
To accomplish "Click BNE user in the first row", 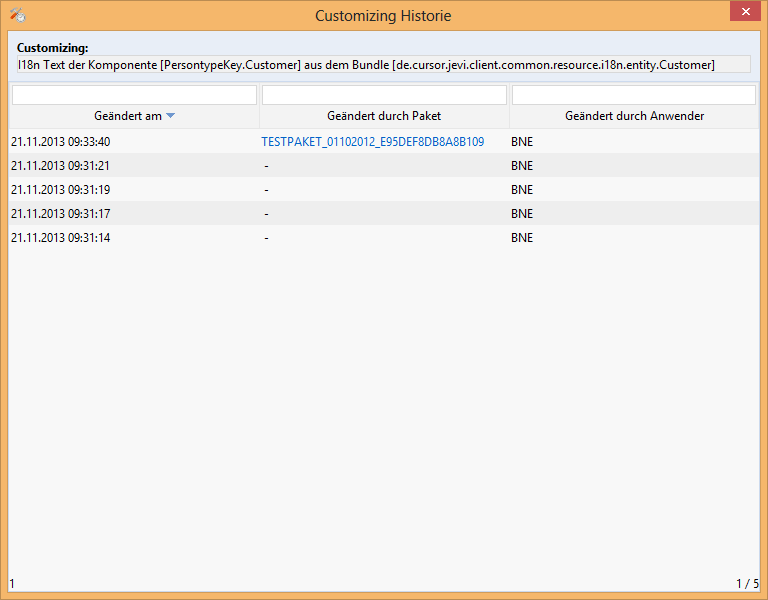I will (522, 142).
